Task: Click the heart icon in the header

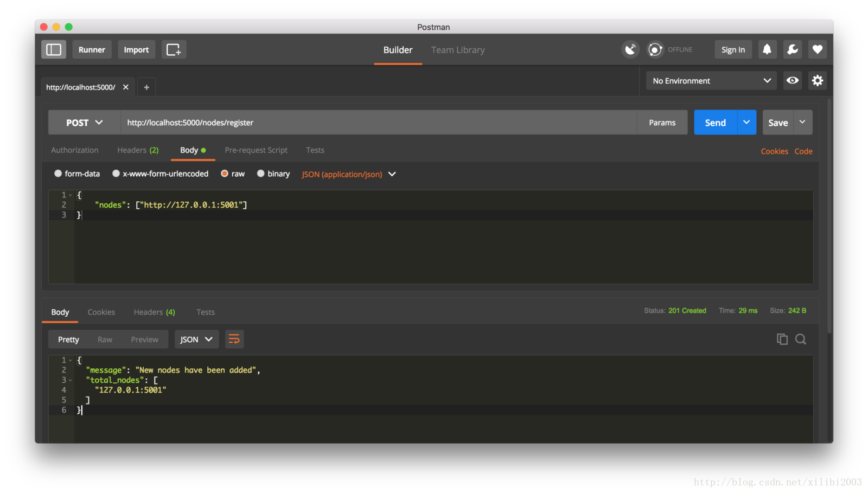Action: (818, 49)
